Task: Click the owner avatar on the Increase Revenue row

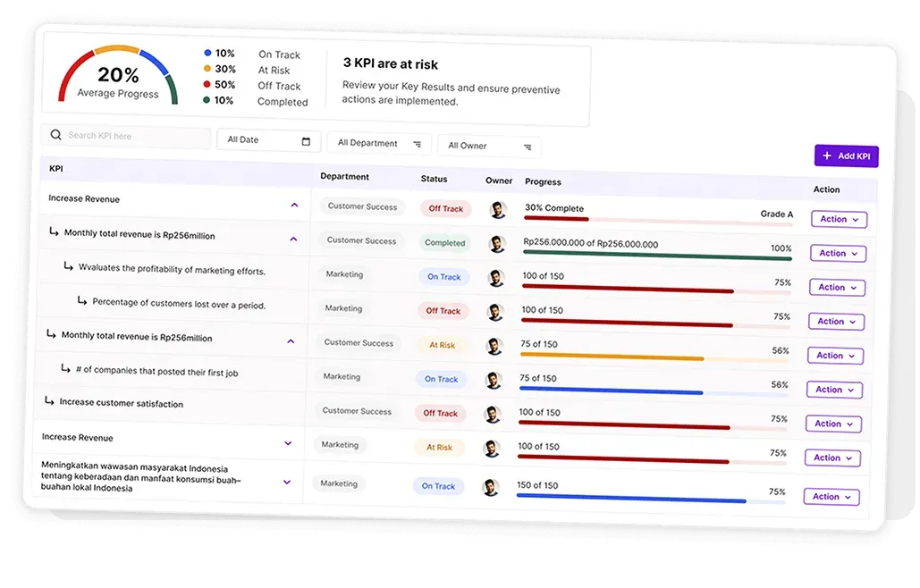Action: pos(499,209)
